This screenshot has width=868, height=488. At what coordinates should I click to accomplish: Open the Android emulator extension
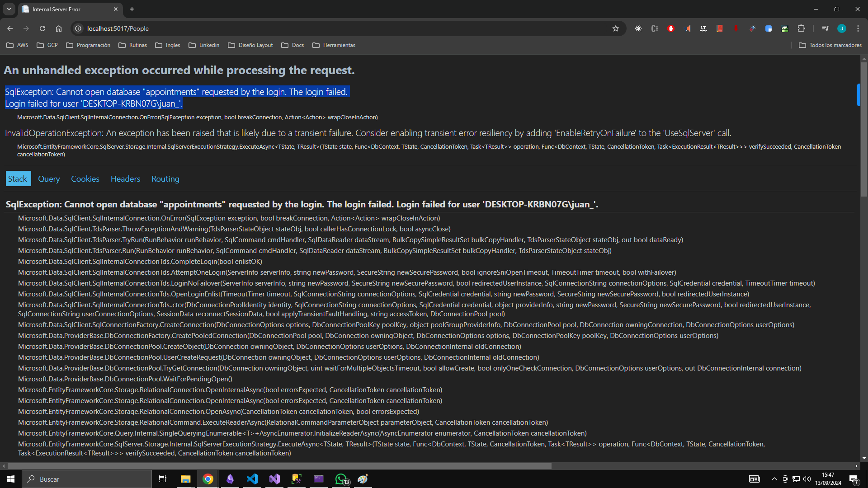pos(785,28)
